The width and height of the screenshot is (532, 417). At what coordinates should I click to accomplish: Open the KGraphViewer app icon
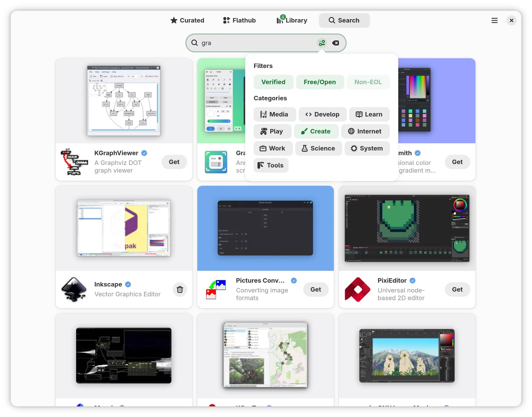coord(74,162)
